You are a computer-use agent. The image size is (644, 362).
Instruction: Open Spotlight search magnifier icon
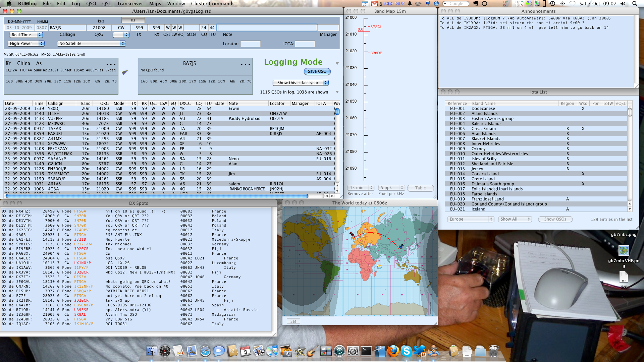click(635, 4)
